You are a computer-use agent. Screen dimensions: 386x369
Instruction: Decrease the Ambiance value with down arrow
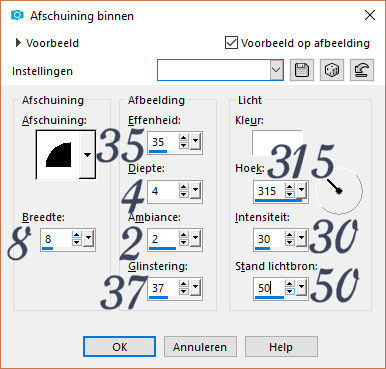click(184, 242)
